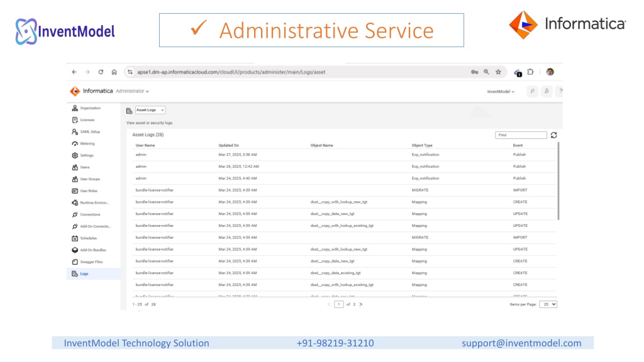Go back using the browser back arrow
Screen dimensions: 644x362
(74, 72)
